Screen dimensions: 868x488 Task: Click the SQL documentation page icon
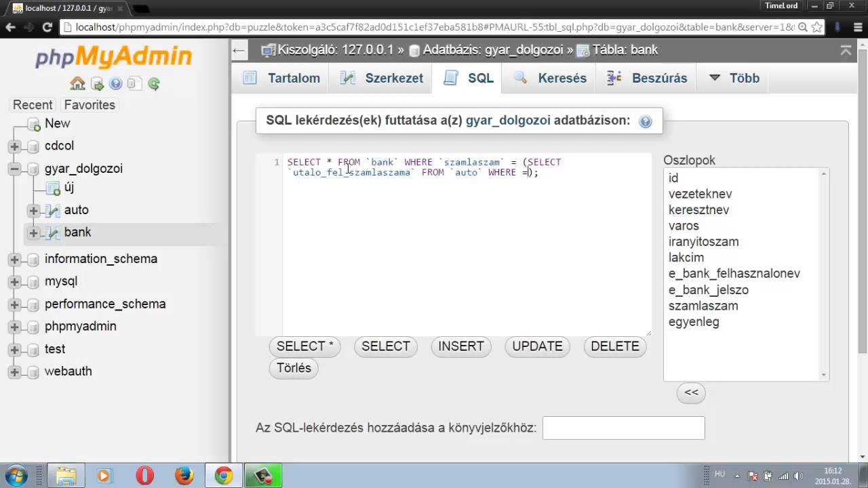tap(134, 84)
